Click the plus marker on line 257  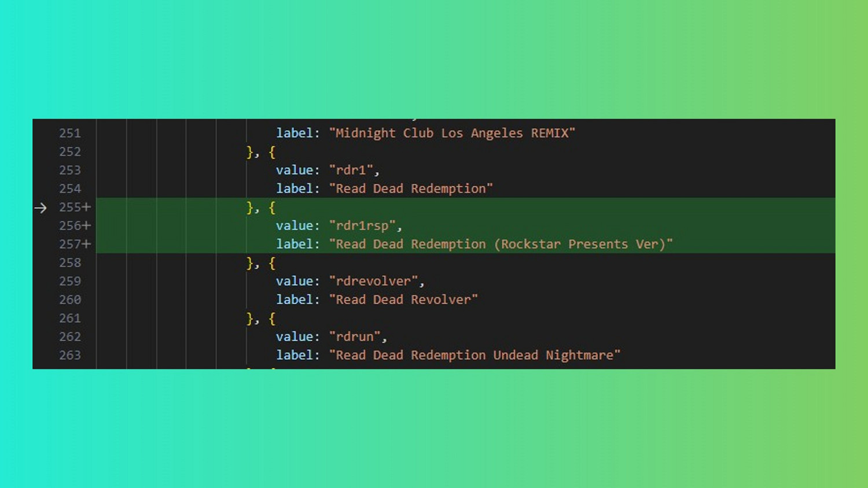(86, 244)
